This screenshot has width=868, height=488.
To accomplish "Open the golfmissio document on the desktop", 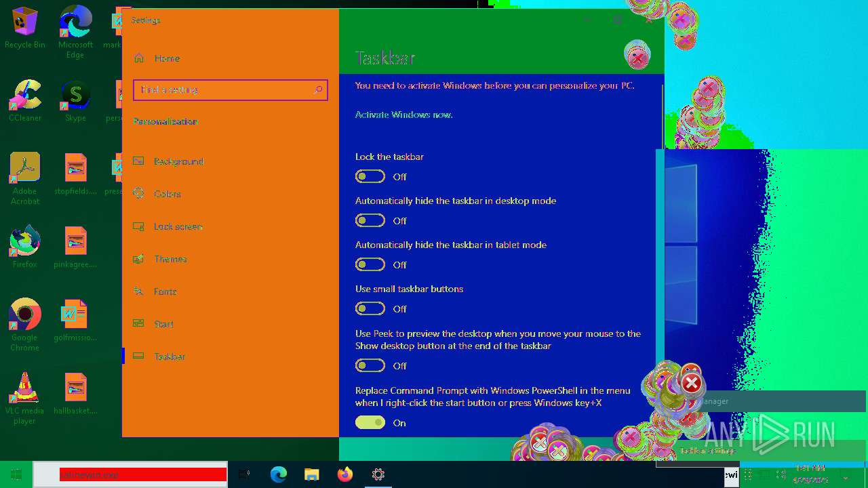I will tap(75, 321).
